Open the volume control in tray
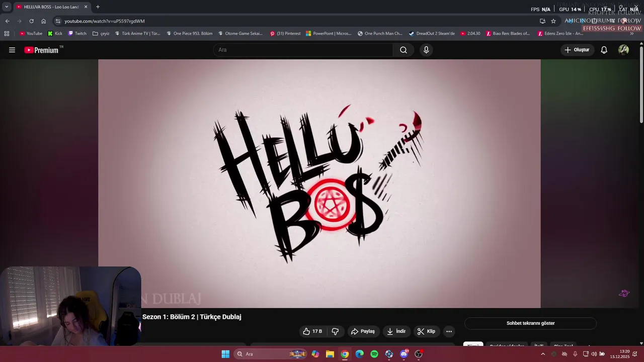This screenshot has height=362, width=644. (x=594, y=354)
